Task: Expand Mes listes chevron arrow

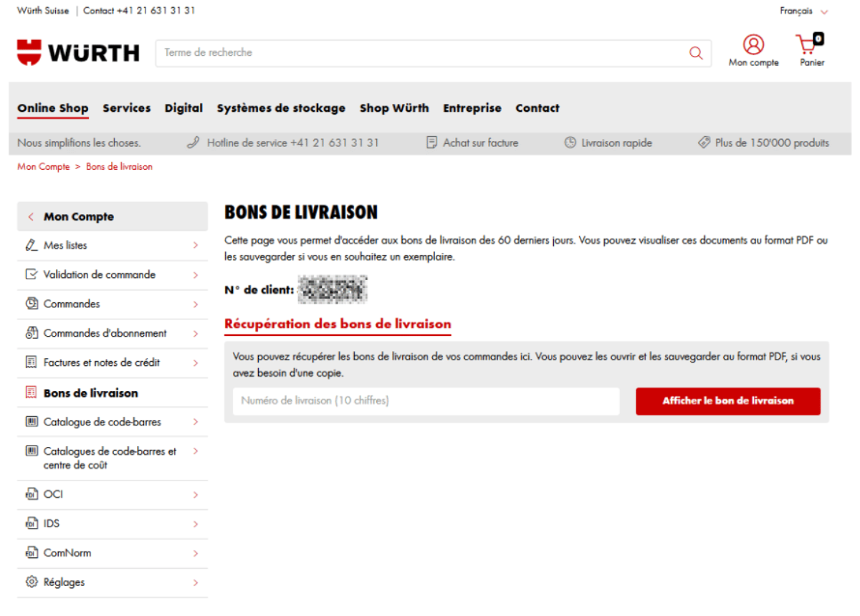Action: click(x=196, y=245)
